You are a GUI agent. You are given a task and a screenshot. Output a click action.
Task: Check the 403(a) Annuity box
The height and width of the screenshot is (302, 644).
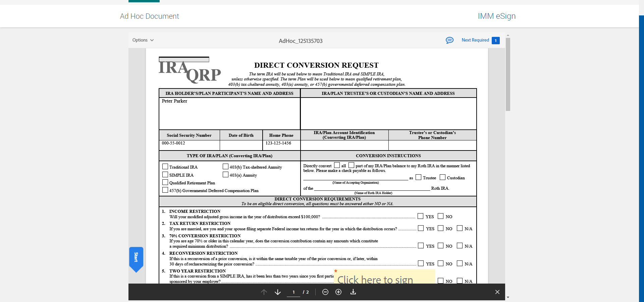tap(225, 174)
